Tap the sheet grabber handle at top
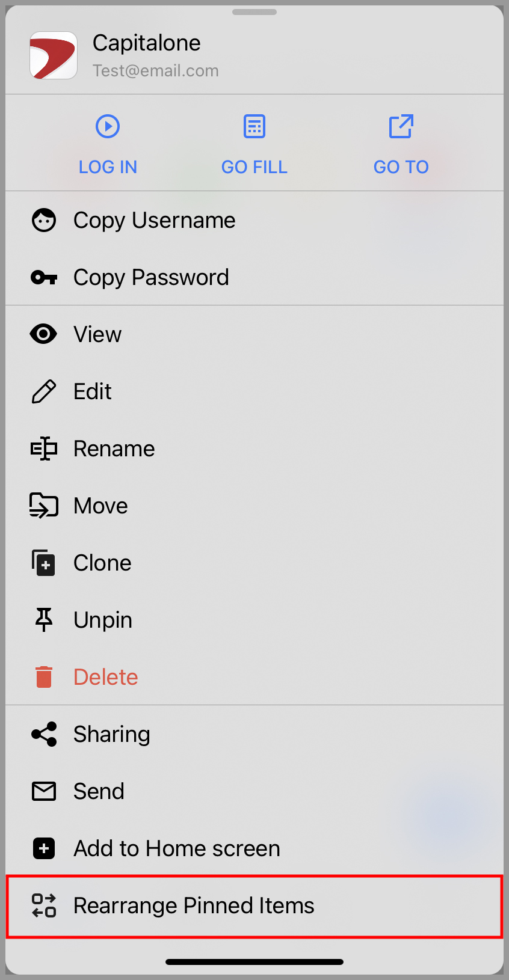This screenshot has width=509, height=980. (255, 12)
